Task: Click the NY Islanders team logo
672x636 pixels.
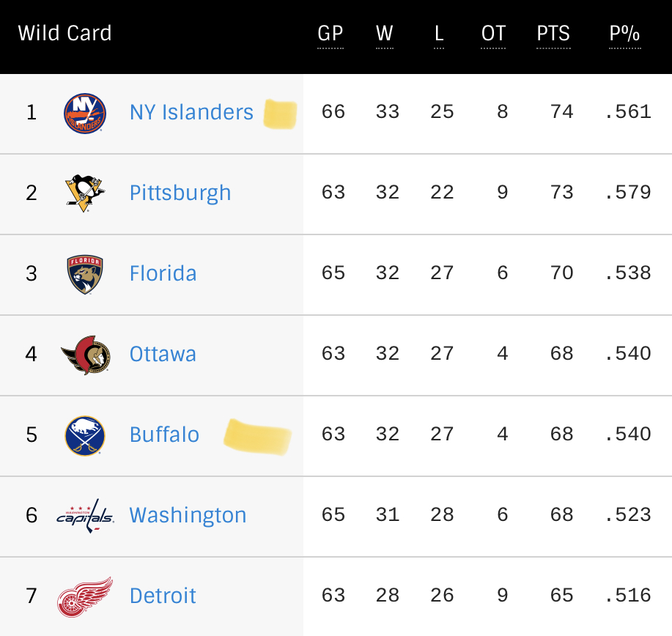Action: tap(85, 114)
